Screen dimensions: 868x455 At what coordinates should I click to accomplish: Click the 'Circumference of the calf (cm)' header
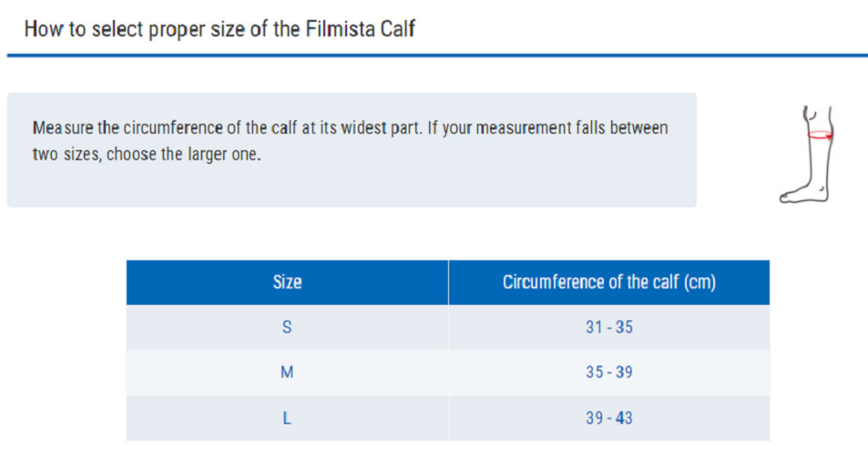click(609, 282)
